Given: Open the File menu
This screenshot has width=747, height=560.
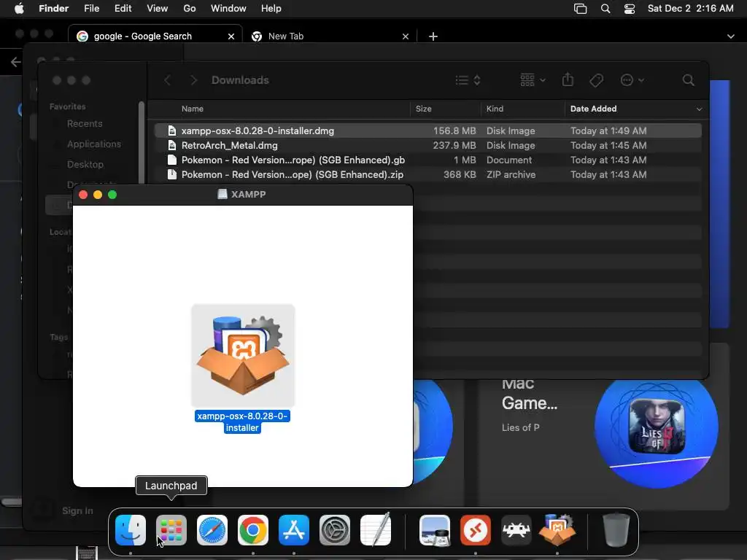Looking at the screenshot, I should [91, 9].
